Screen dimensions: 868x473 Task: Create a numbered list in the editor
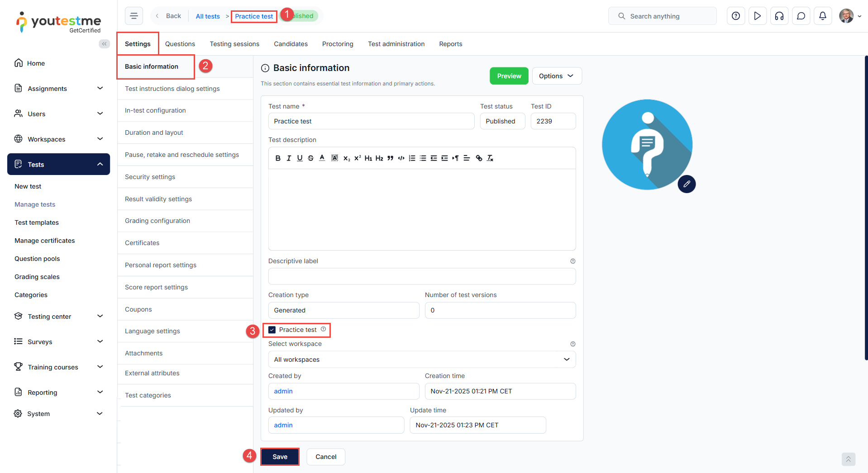(x=412, y=158)
